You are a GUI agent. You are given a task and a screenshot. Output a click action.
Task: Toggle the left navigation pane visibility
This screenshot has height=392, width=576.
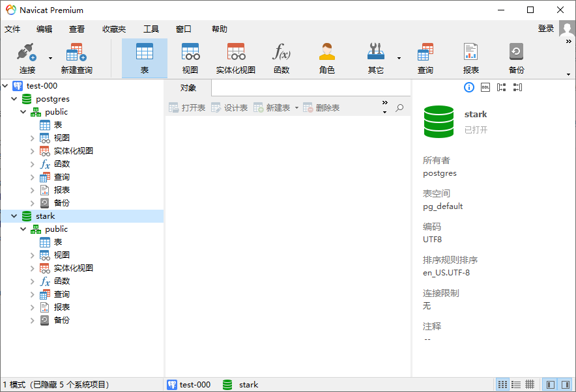pyautogui.click(x=549, y=384)
